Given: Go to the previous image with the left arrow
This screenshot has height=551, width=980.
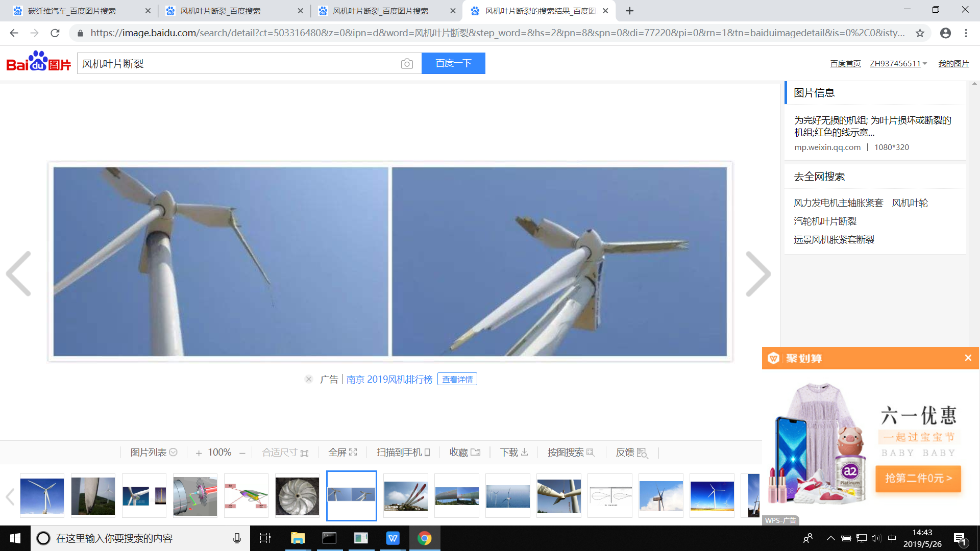Looking at the screenshot, I should click(19, 274).
